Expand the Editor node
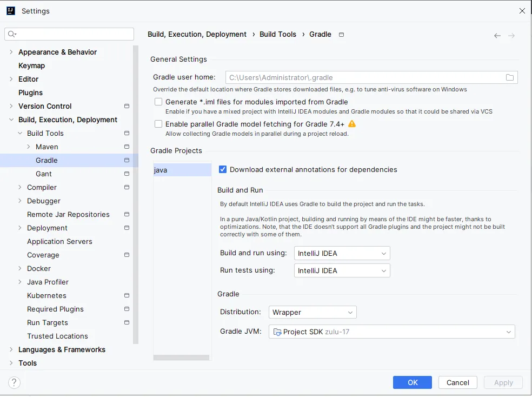 (x=11, y=79)
